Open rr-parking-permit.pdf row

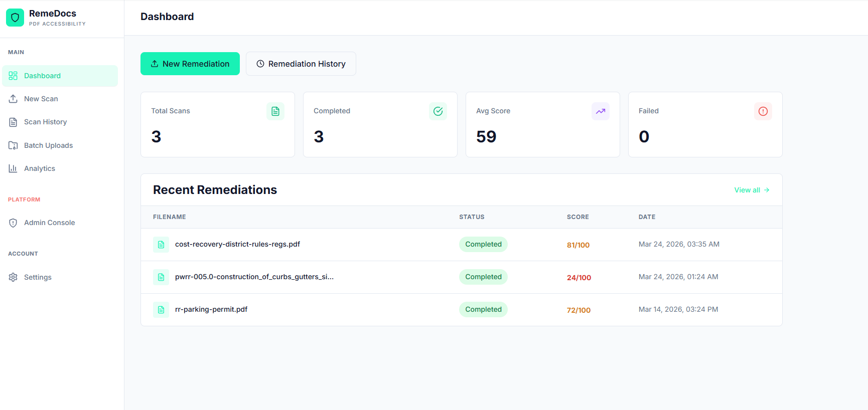point(462,310)
